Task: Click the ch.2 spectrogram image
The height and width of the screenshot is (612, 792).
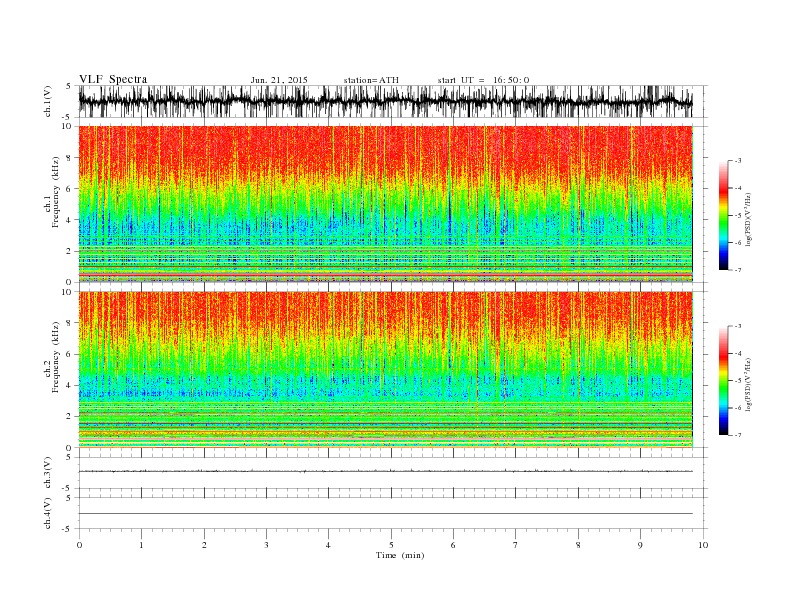Action: [385, 370]
